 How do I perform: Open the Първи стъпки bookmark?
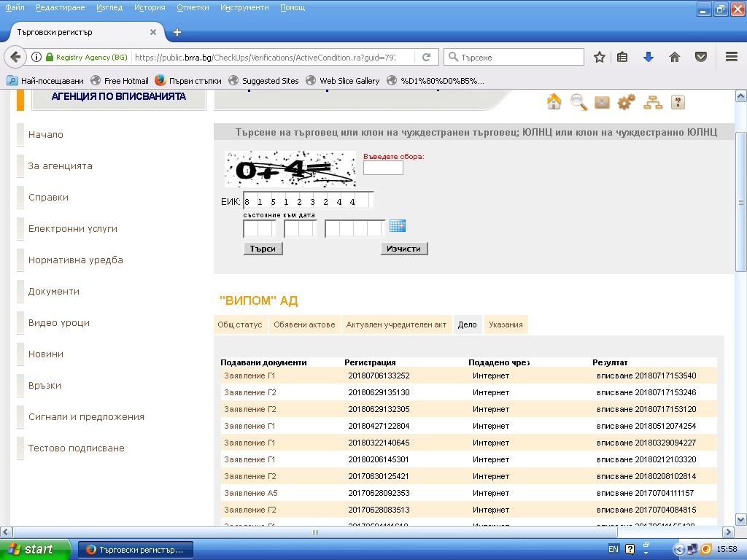click(189, 81)
